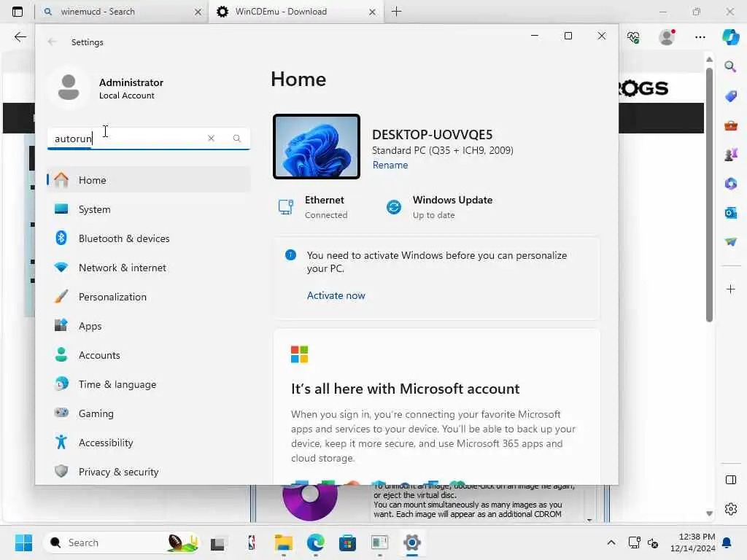
Task: Open the Drop paper-plane icon in Edge sidebar
Action: tap(730, 241)
